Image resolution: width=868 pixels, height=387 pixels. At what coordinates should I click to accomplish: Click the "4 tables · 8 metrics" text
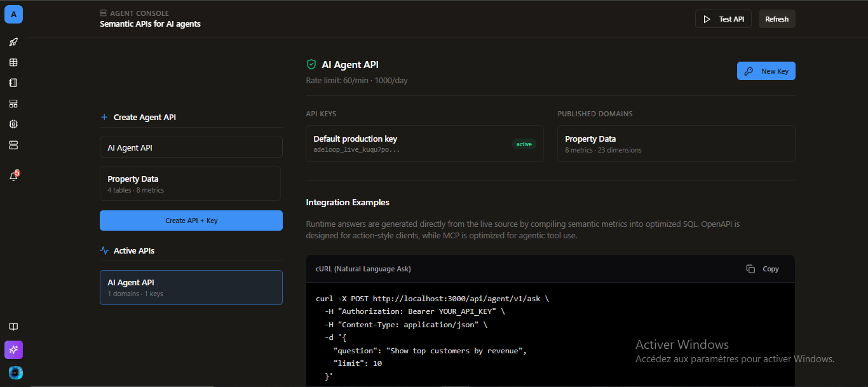[x=135, y=190]
